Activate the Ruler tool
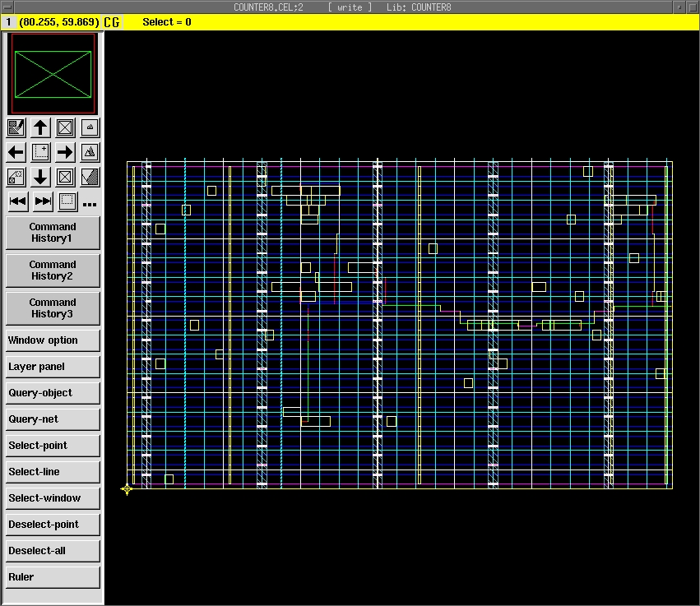 [x=53, y=577]
